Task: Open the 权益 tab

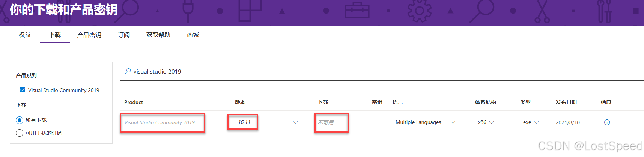Action: [x=25, y=35]
